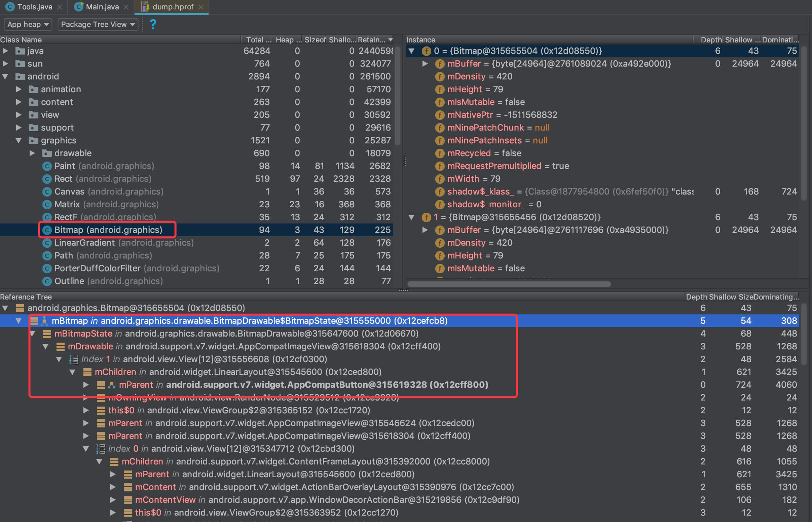Click the mDensity field icon in first instance
Image resolution: width=812 pixels, height=522 pixels.
coord(439,77)
